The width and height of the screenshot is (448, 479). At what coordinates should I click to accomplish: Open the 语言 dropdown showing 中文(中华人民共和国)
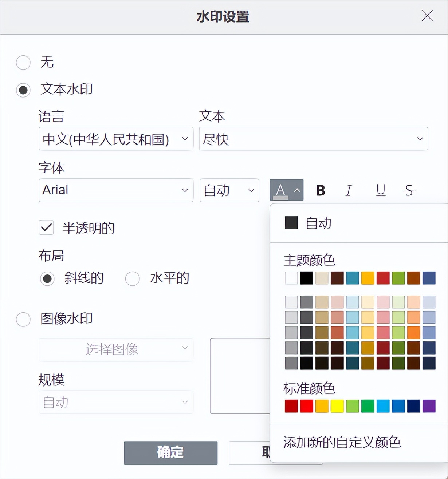[x=116, y=139]
